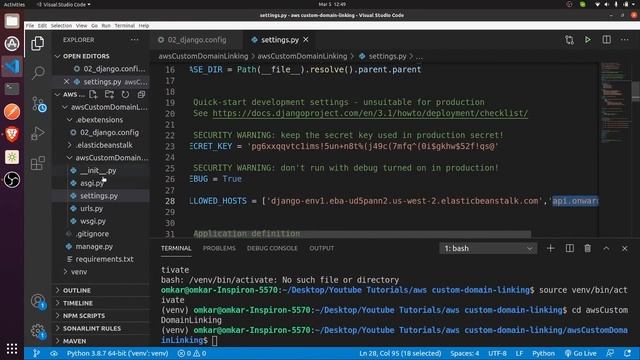
Task: Expand the venv folder
Action: point(79,271)
